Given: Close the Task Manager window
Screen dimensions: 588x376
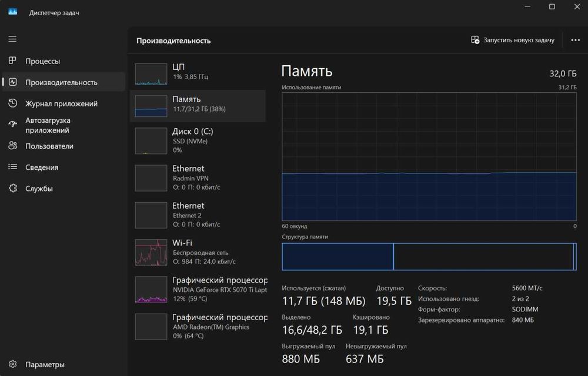Looking at the screenshot, I should (x=577, y=6).
